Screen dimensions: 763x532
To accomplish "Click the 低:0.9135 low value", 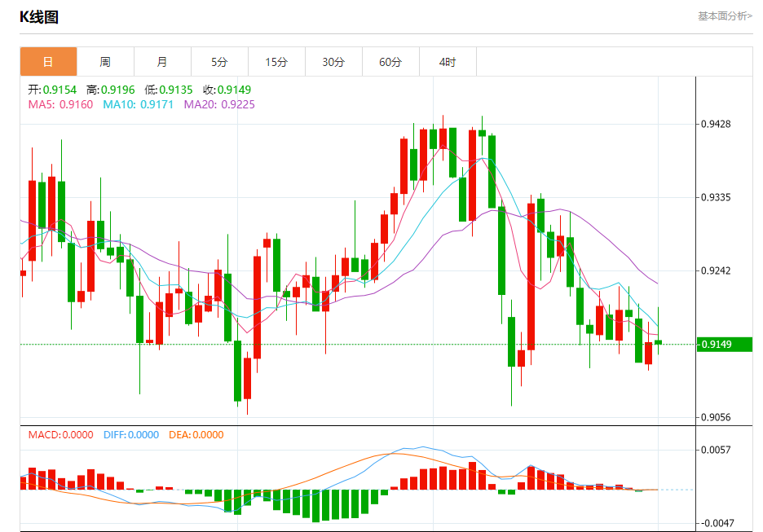I will coord(169,90).
